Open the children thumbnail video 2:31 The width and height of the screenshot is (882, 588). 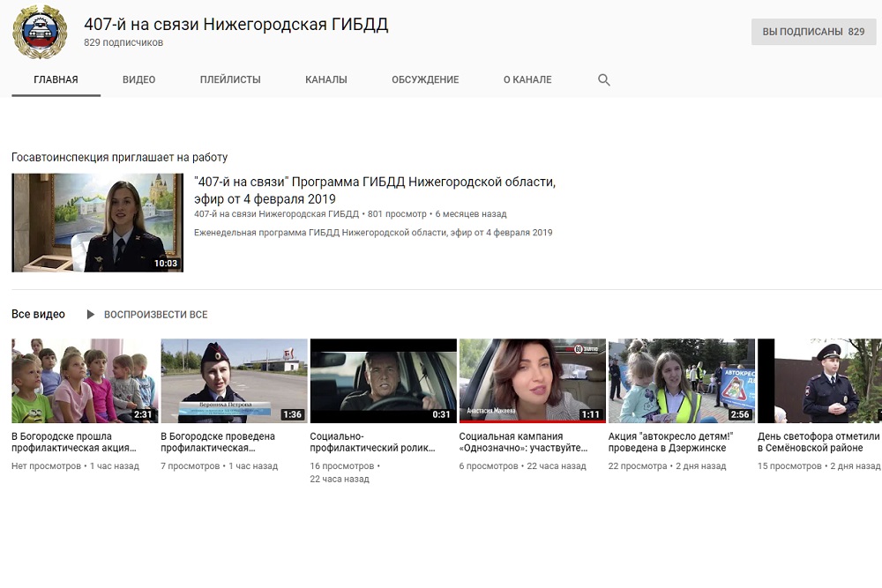click(x=85, y=381)
